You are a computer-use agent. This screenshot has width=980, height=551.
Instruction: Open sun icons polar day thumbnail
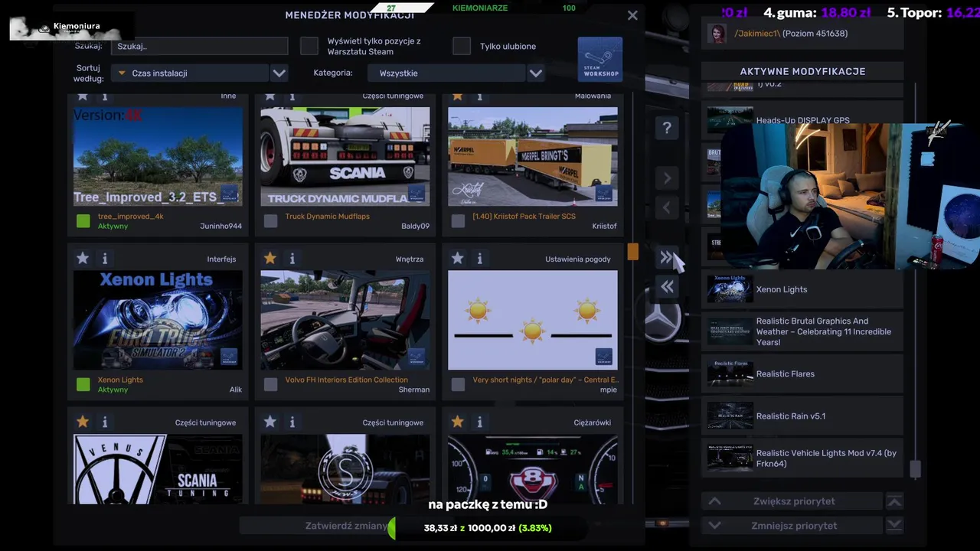click(x=533, y=320)
